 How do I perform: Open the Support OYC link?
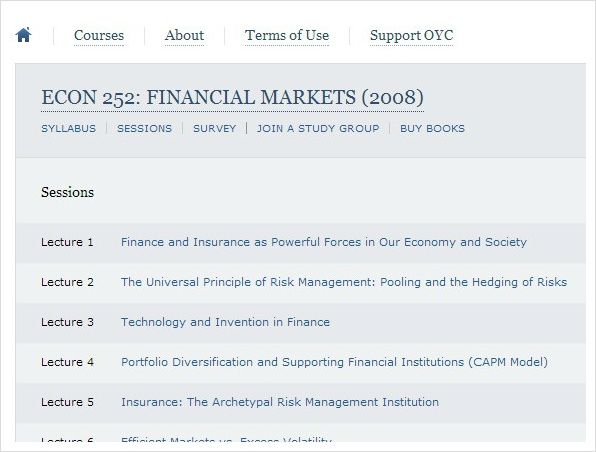[x=412, y=35]
